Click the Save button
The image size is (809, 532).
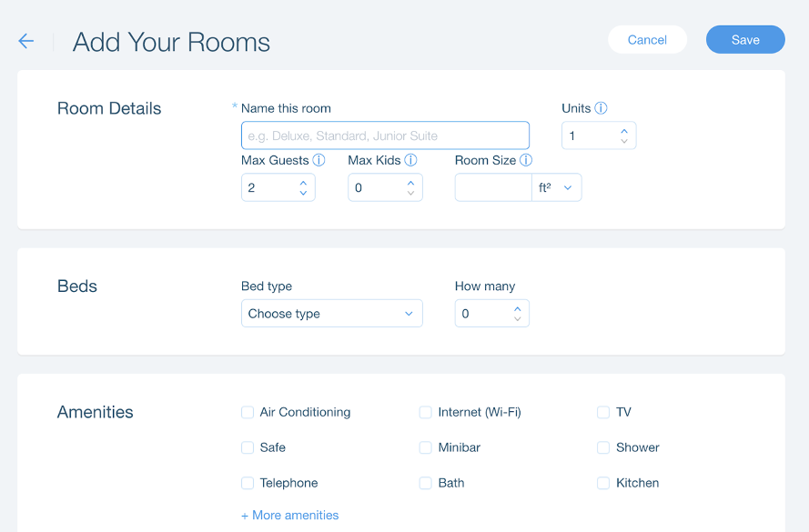[x=744, y=39]
